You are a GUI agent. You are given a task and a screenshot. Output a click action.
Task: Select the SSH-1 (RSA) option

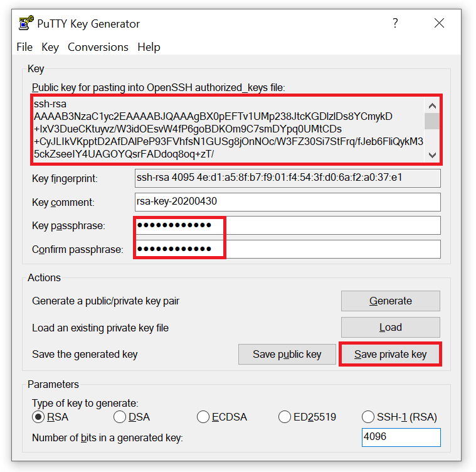(x=368, y=417)
